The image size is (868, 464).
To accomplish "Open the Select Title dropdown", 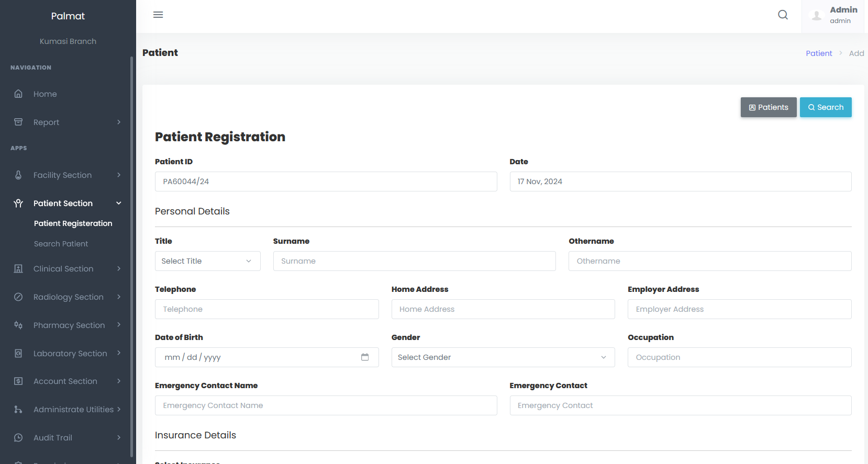I will 207,261.
